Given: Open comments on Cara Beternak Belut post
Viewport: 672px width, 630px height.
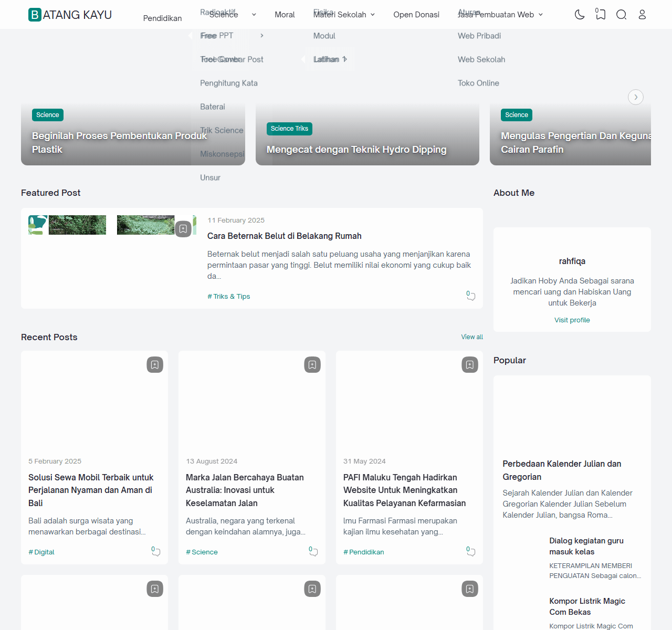Looking at the screenshot, I should click(x=471, y=296).
